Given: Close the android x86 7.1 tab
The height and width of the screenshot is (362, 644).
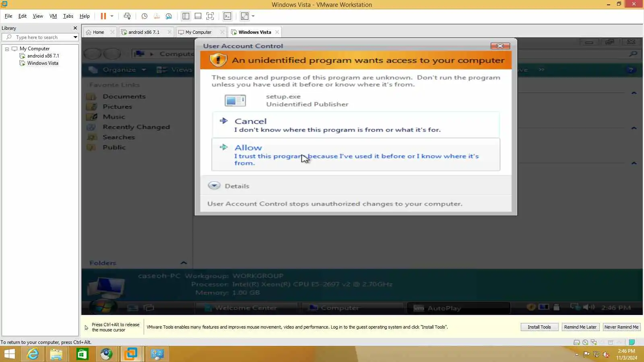Looking at the screenshot, I should (x=169, y=32).
